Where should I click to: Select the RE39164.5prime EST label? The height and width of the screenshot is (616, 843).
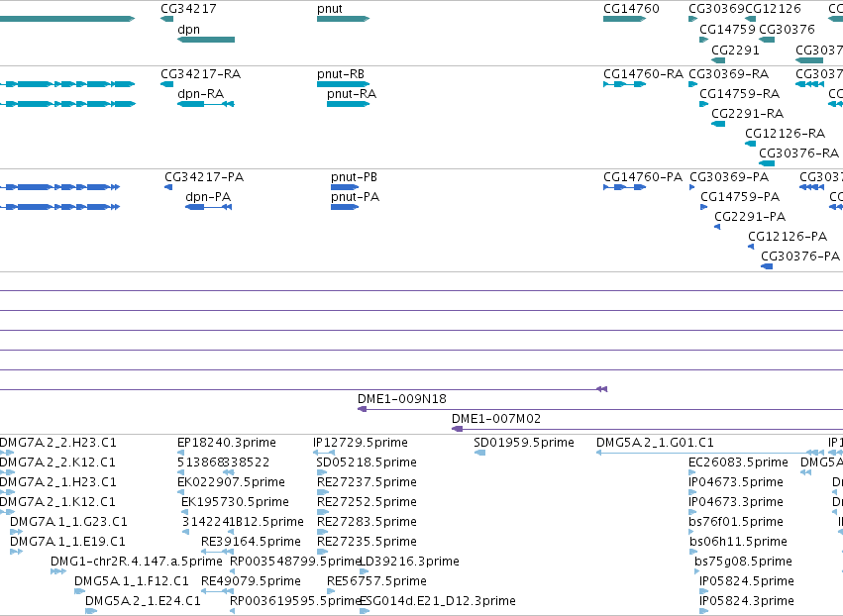[251, 542]
